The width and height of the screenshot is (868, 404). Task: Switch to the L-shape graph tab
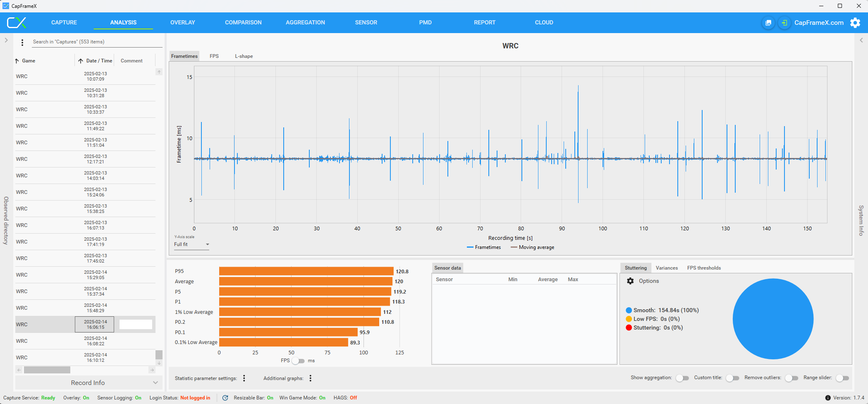244,56
